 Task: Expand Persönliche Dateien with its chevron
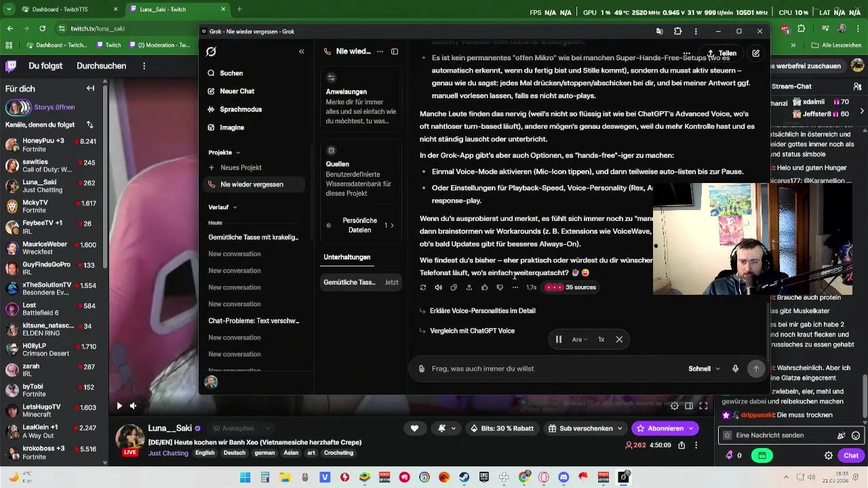(x=392, y=226)
